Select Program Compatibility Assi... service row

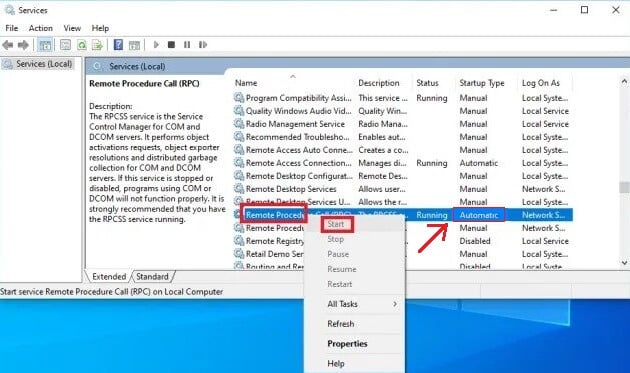pyautogui.click(x=403, y=98)
